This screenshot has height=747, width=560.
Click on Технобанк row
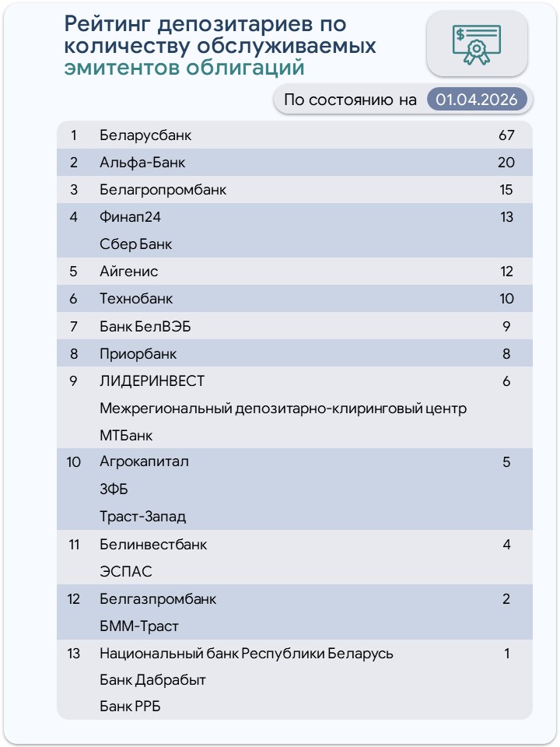[136, 299]
